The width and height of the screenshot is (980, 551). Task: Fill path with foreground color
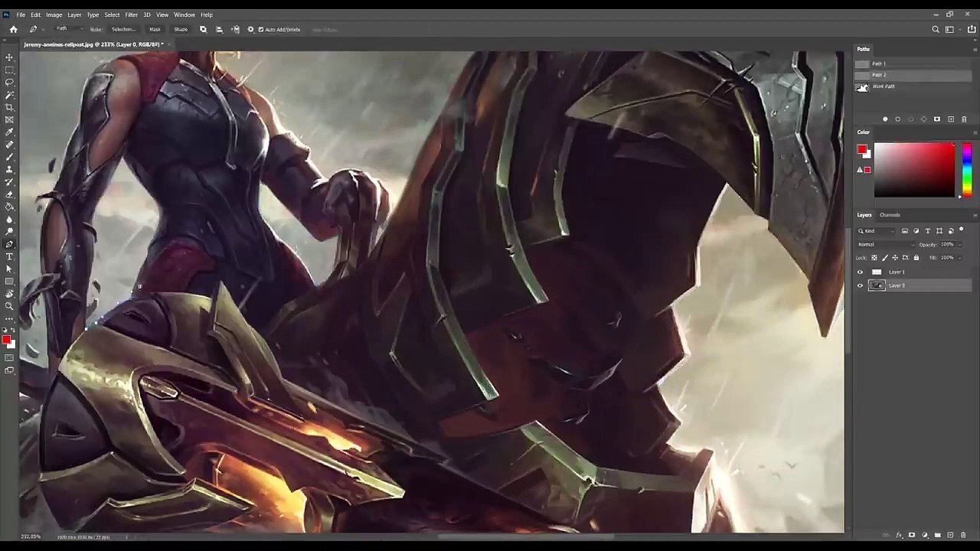click(885, 119)
